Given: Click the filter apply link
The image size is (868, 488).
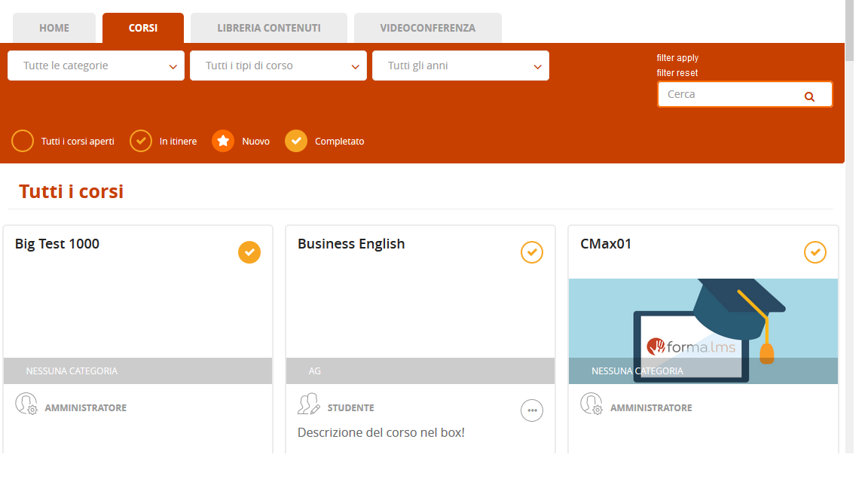Looking at the screenshot, I should pyautogui.click(x=677, y=58).
